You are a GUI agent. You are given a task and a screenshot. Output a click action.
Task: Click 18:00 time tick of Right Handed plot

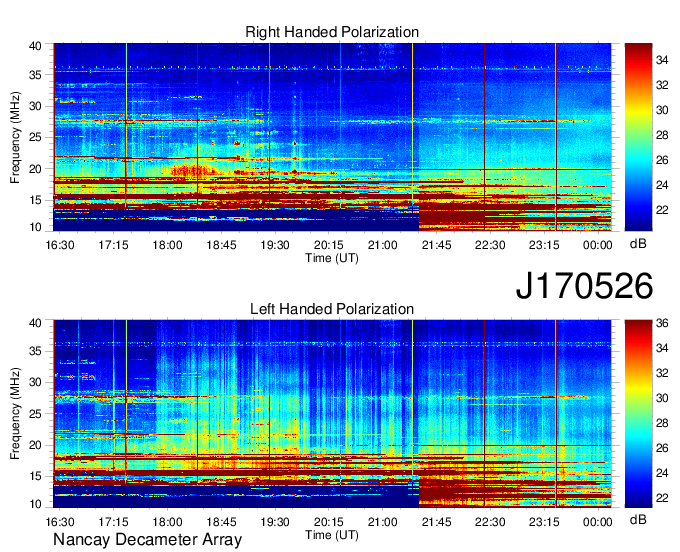[167, 245]
